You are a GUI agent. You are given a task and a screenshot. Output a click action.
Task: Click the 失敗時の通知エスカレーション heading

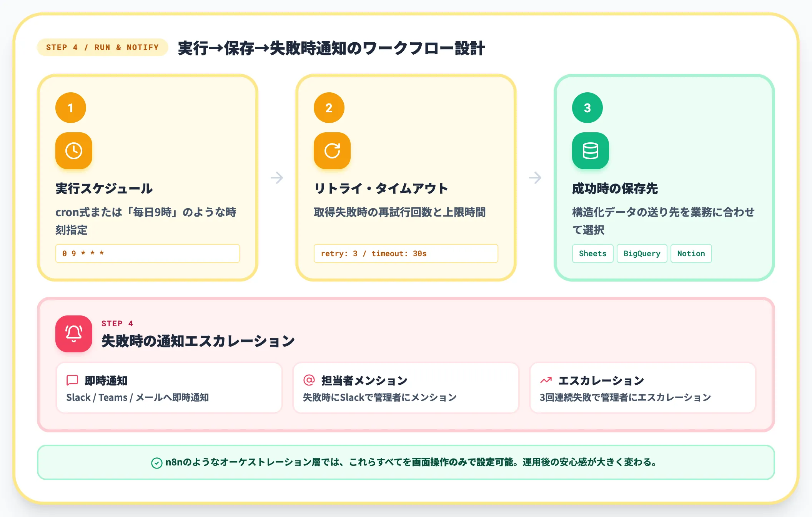[198, 341]
